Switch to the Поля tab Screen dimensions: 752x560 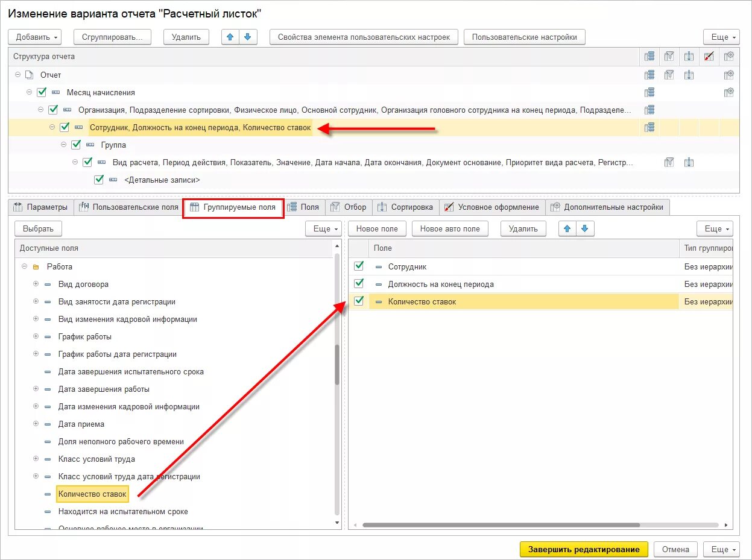tap(304, 207)
